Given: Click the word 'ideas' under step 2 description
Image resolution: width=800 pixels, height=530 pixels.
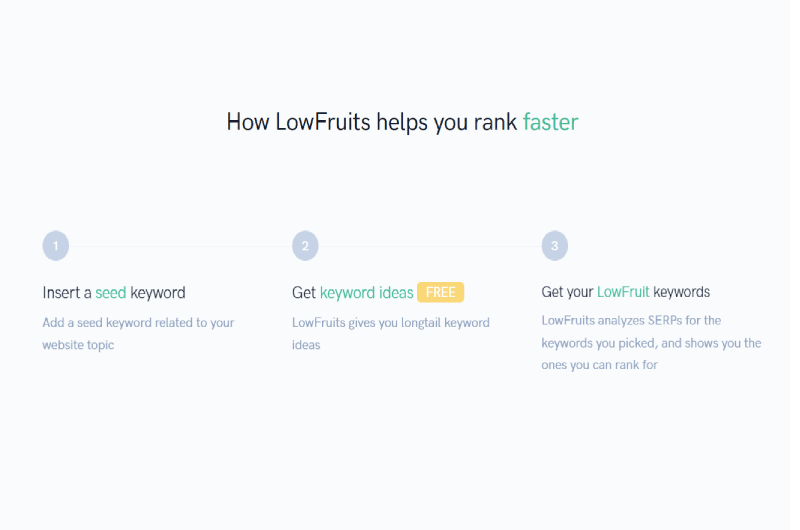Looking at the screenshot, I should tap(306, 345).
